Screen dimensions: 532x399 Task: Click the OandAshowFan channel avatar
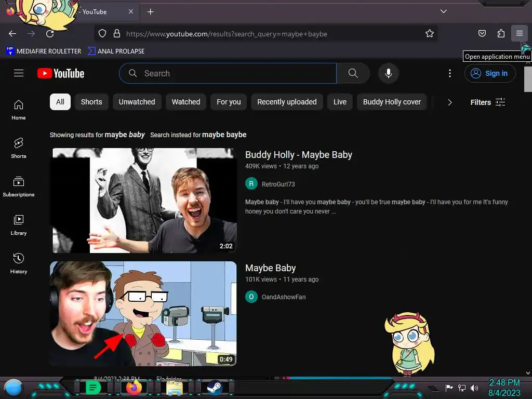pyautogui.click(x=251, y=297)
